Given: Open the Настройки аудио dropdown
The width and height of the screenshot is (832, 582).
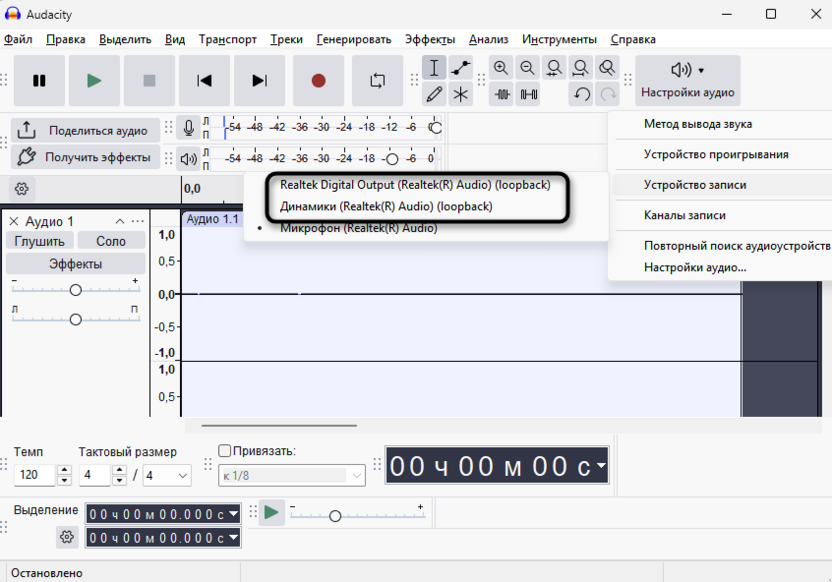Looking at the screenshot, I should pos(687,80).
